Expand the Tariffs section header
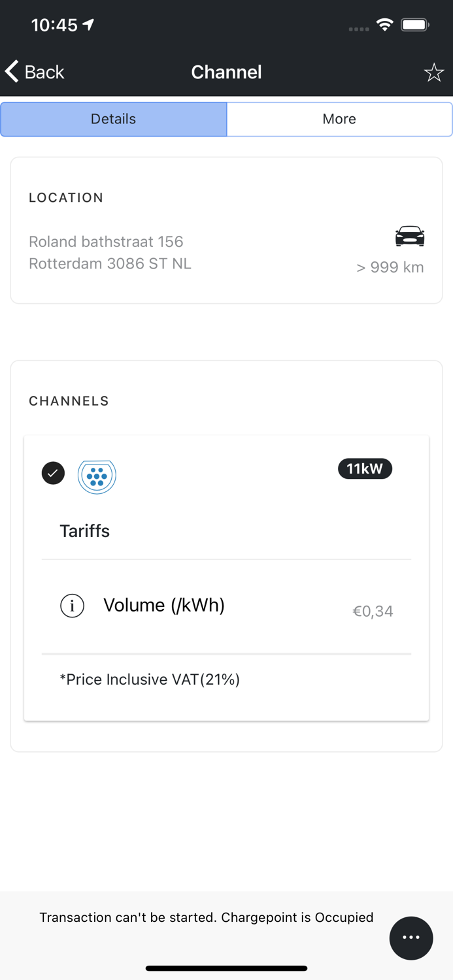This screenshot has width=453, height=980. tap(85, 531)
